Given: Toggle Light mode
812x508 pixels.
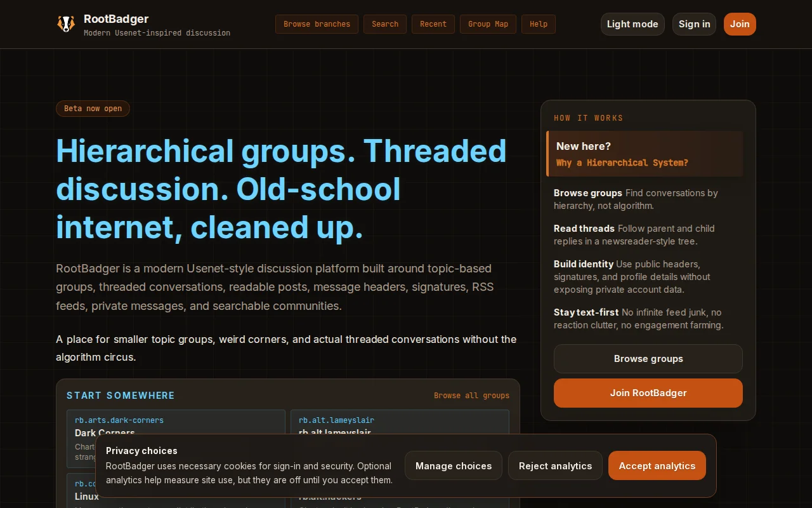Looking at the screenshot, I should click(x=632, y=24).
